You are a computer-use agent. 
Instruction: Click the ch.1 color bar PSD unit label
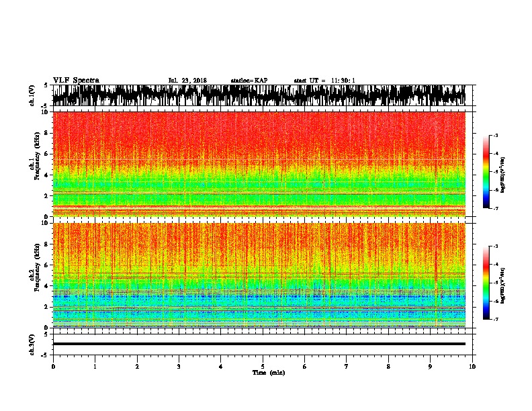[503, 175]
